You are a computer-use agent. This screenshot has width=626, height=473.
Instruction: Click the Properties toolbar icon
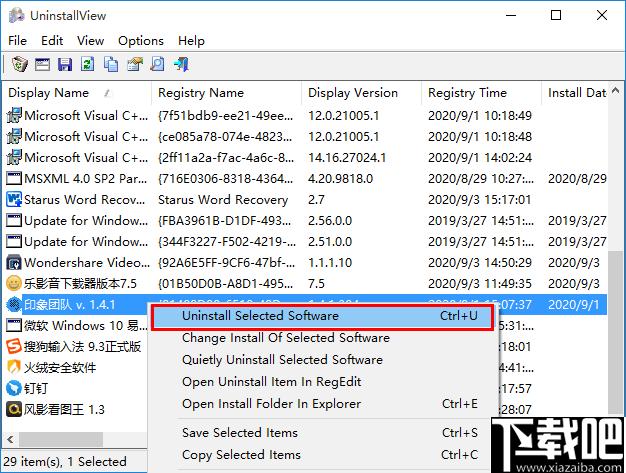134,65
